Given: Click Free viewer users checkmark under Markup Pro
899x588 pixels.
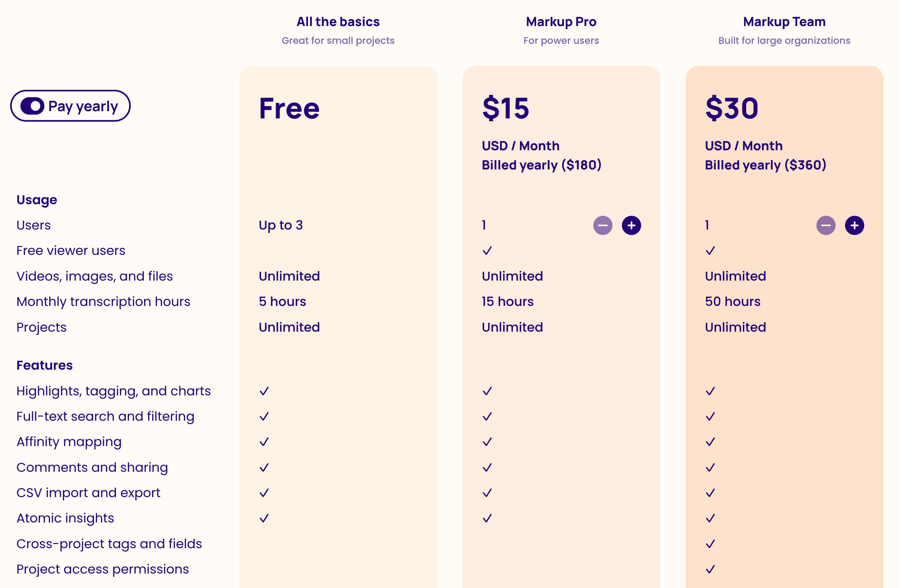Looking at the screenshot, I should click(x=487, y=251).
